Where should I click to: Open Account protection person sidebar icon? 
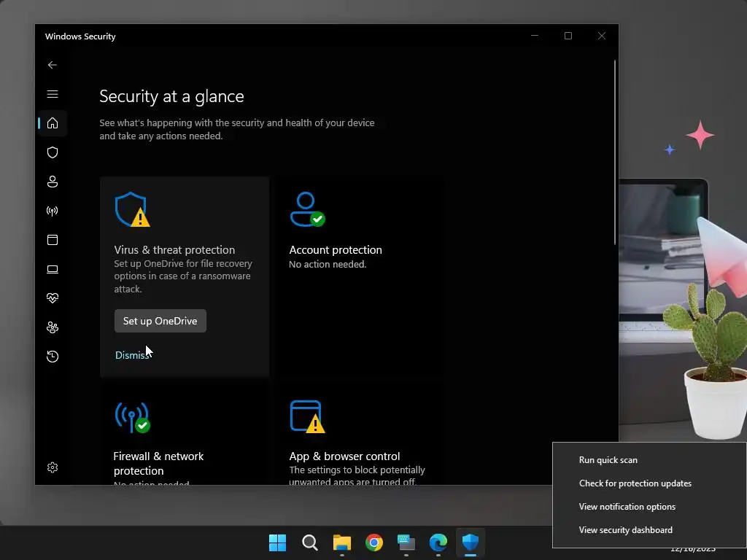(53, 182)
